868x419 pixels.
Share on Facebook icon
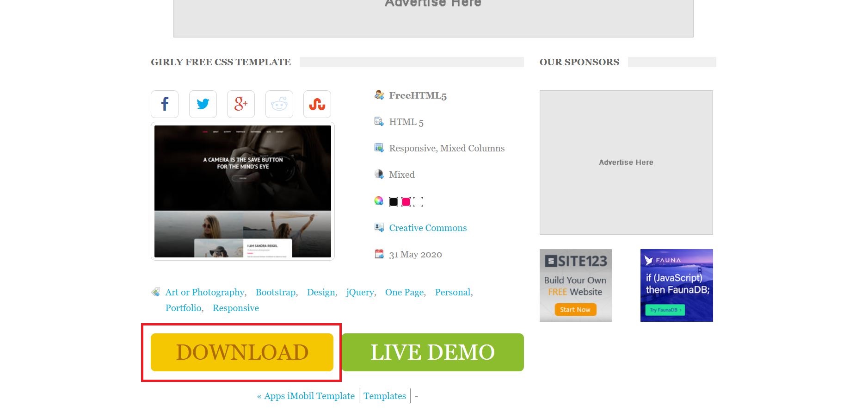click(165, 104)
